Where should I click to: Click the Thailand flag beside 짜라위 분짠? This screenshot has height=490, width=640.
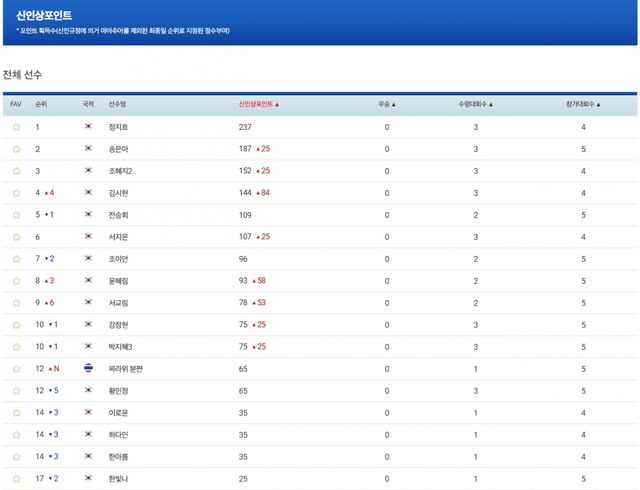click(x=88, y=369)
